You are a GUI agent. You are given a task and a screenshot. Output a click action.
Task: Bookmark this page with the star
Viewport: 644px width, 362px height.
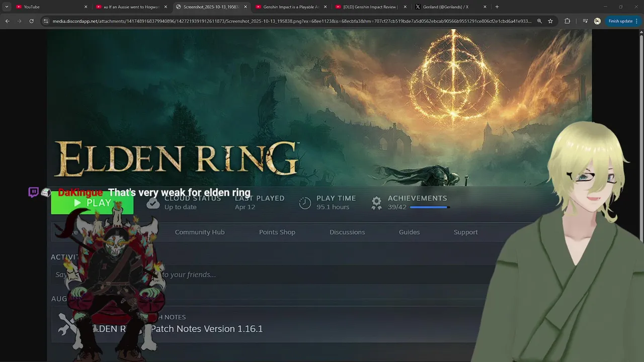click(x=550, y=21)
